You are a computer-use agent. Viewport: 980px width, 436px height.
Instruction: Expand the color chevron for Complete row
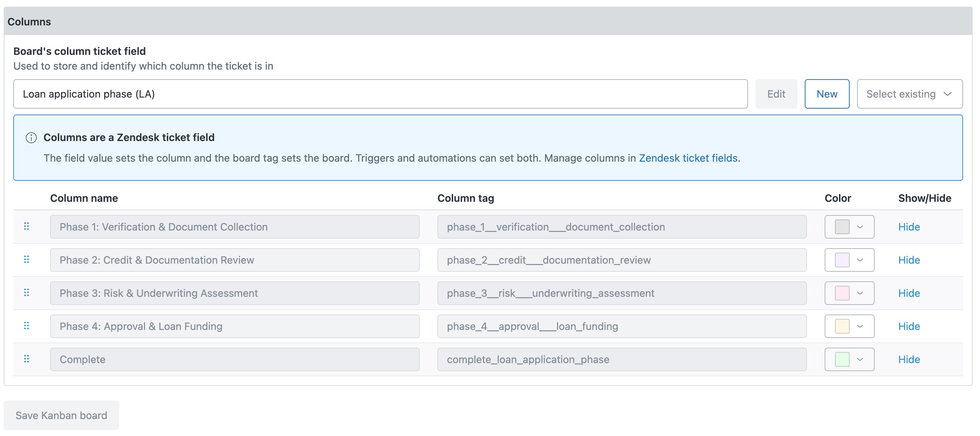[860, 359]
